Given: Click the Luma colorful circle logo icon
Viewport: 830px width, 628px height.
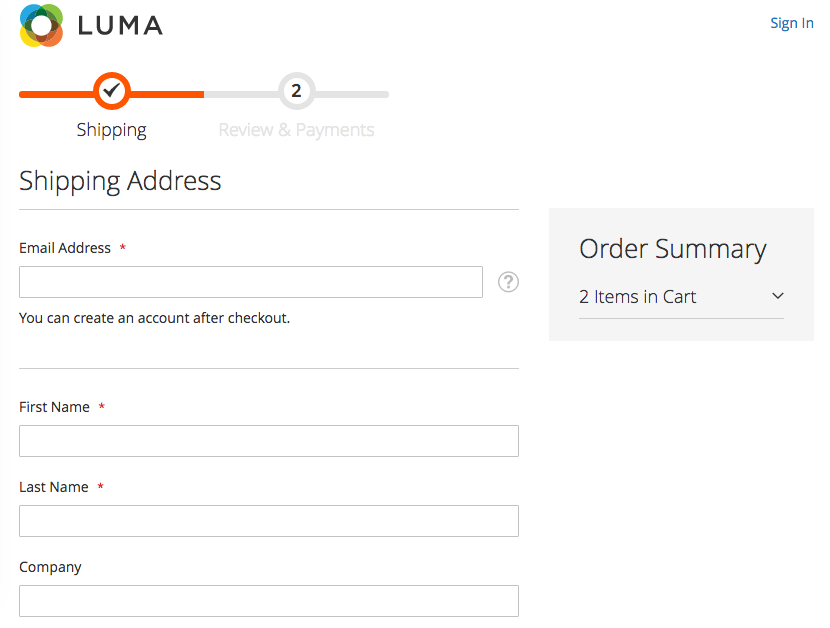Looking at the screenshot, I should [41, 25].
